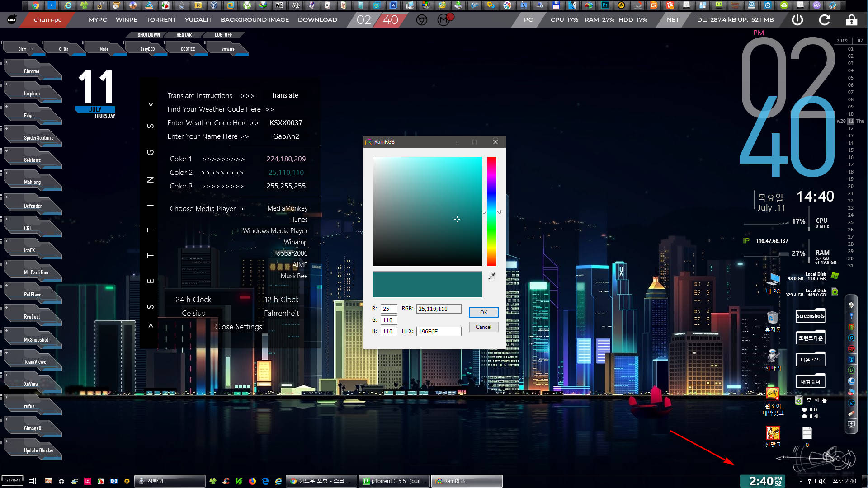Edit weather code KSXX0037
The height and width of the screenshot is (488, 868).
(x=286, y=123)
